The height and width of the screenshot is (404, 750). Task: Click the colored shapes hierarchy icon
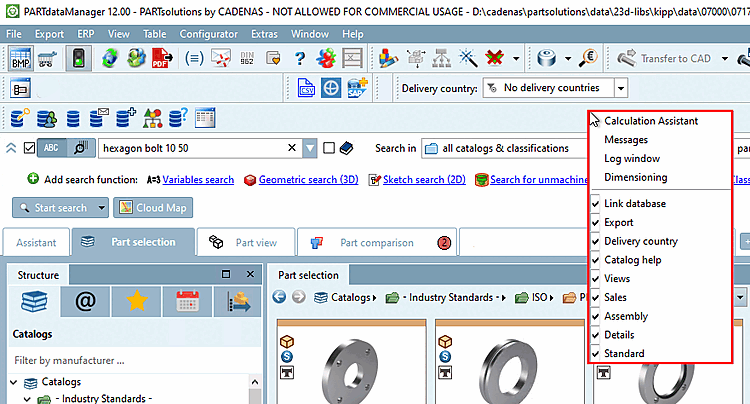click(x=153, y=119)
